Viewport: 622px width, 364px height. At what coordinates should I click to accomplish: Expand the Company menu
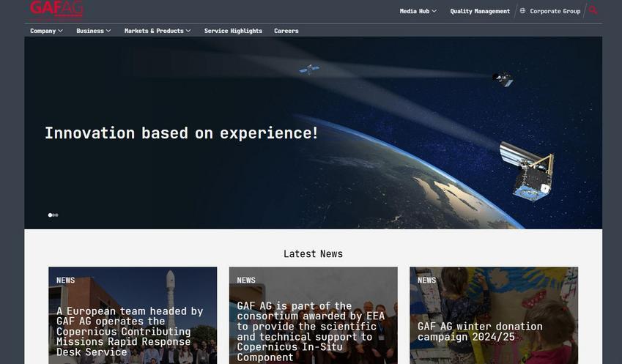46,31
